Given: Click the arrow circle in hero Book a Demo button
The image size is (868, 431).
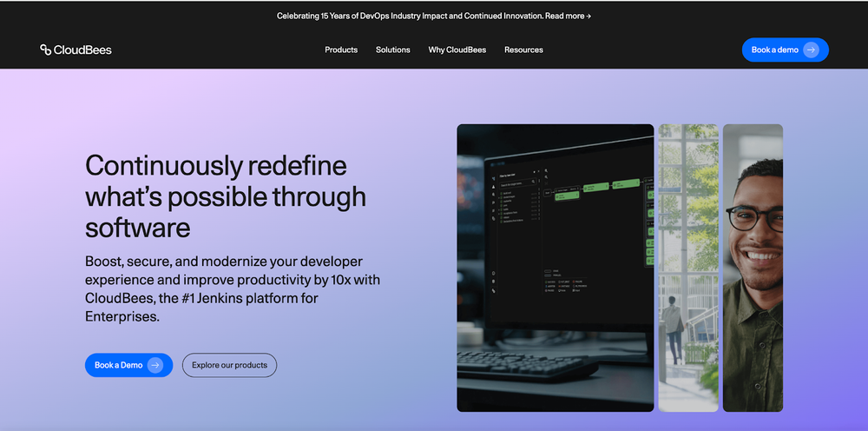Looking at the screenshot, I should 155,365.
